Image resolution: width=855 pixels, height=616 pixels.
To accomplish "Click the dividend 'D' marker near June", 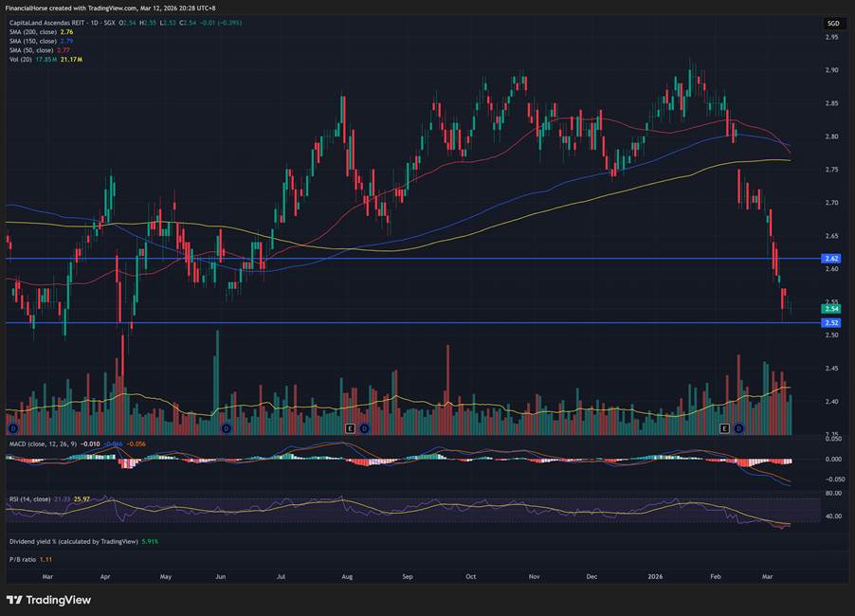I will [x=226, y=429].
